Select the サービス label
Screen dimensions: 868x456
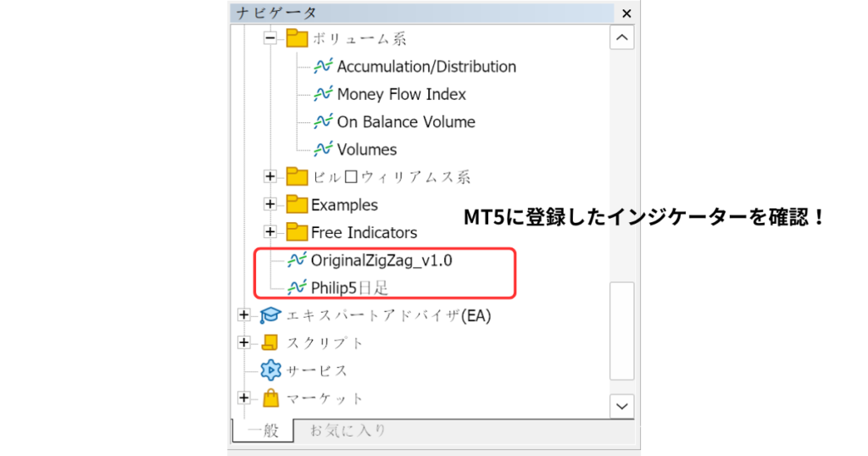pos(317,370)
